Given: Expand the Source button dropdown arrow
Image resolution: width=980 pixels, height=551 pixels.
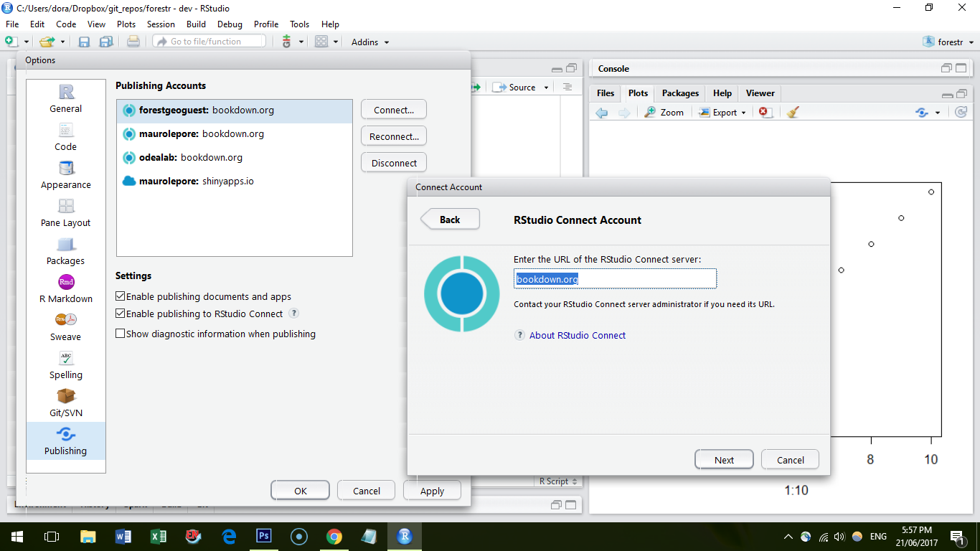Looking at the screenshot, I should click(x=546, y=88).
